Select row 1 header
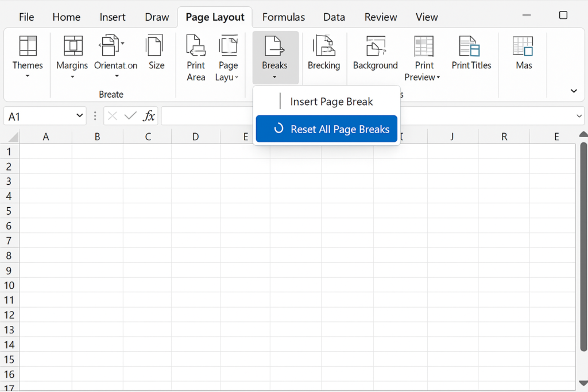Image resolution: width=588 pixels, height=392 pixels. pos(9,152)
